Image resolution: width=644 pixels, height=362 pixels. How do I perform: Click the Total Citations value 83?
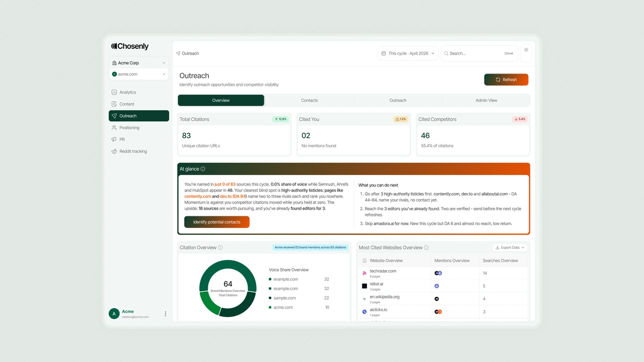click(187, 136)
